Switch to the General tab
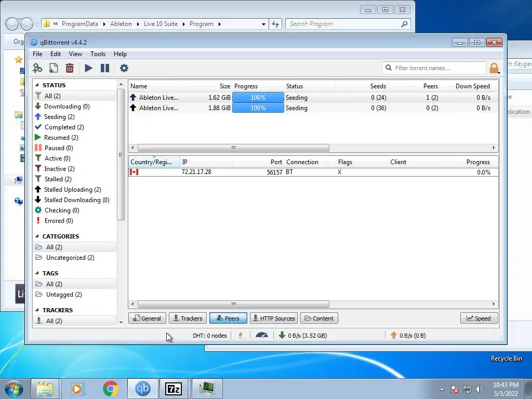 (x=147, y=318)
